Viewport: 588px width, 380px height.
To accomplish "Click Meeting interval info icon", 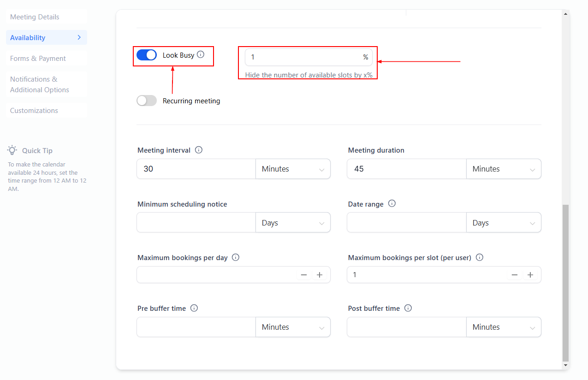I will tap(199, 150).
